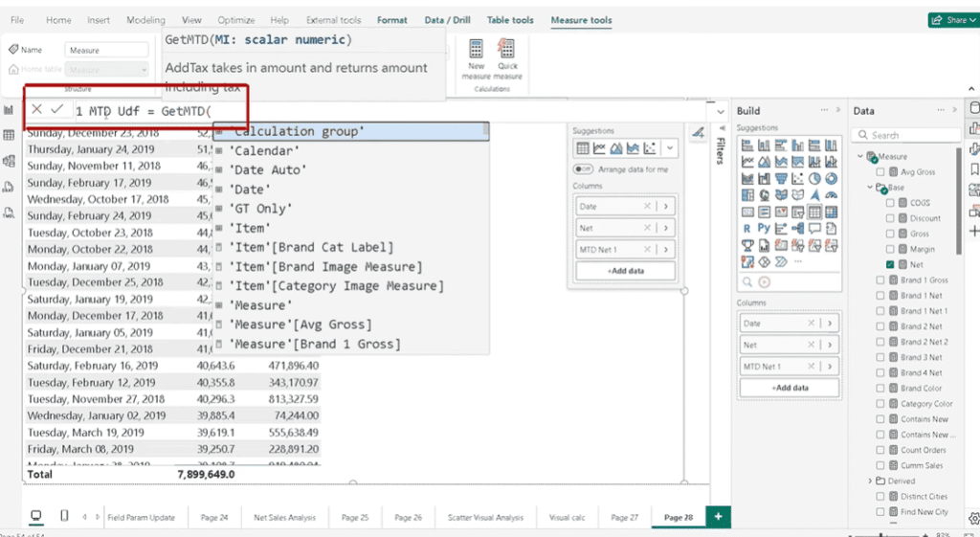Click the Search field in Data pane
The width and height of the screenshot is (980, 537).
(x=906, y=135)
